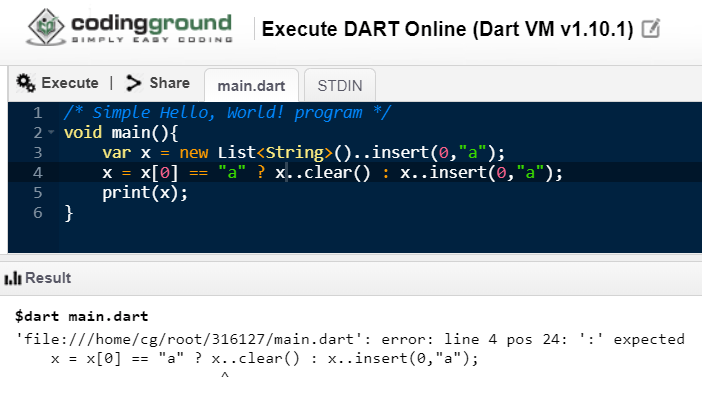Click x..clear() in editor line 4
Viewport: 702px width, 399px height.
(x=323, y=173)
